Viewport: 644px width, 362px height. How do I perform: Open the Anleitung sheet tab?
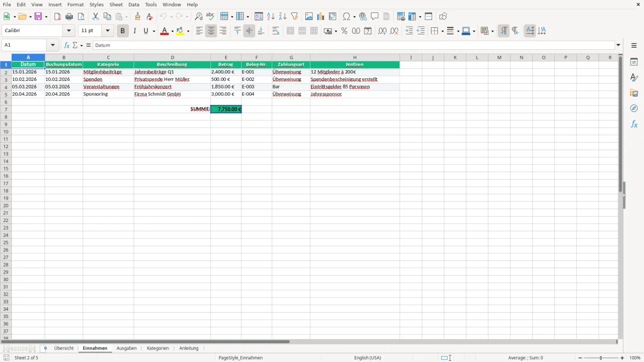pos(189,348)
